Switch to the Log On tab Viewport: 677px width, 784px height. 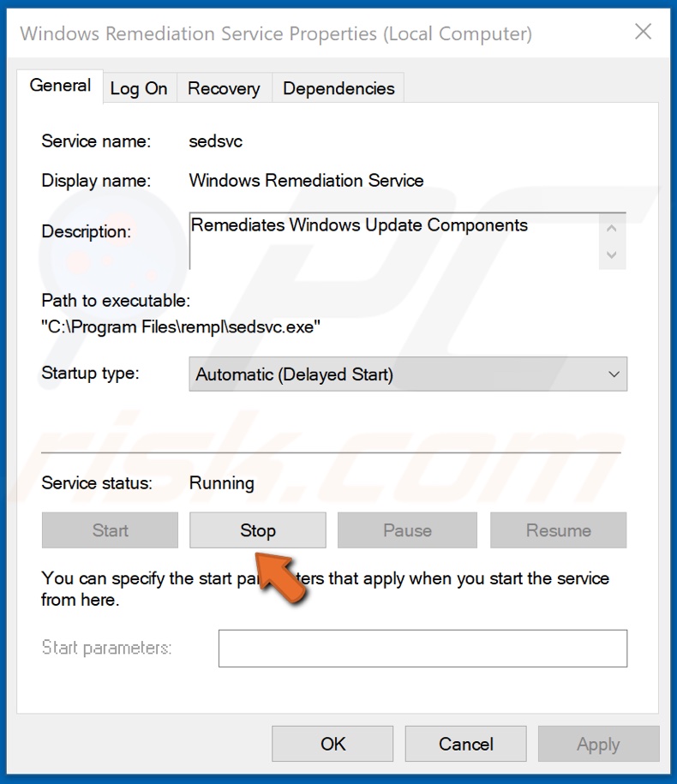tap(139, 88)
